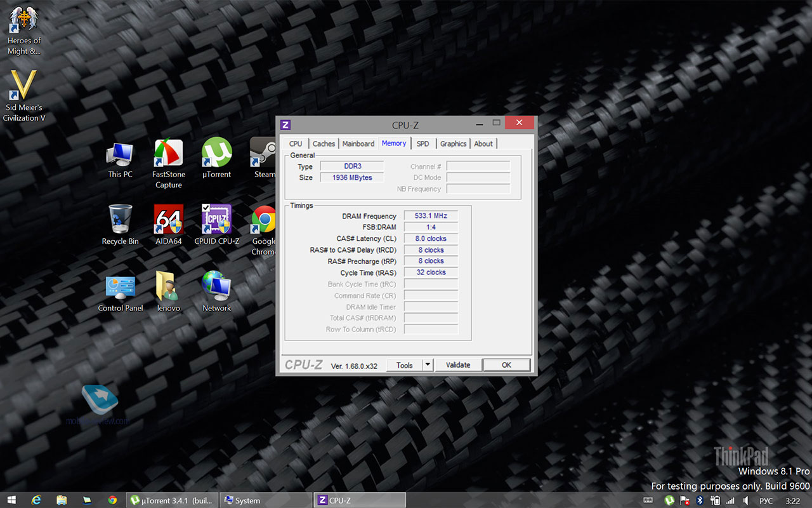Select the Steam desktop icon
The width and height of the screenshot is (812, 508).
263,159
